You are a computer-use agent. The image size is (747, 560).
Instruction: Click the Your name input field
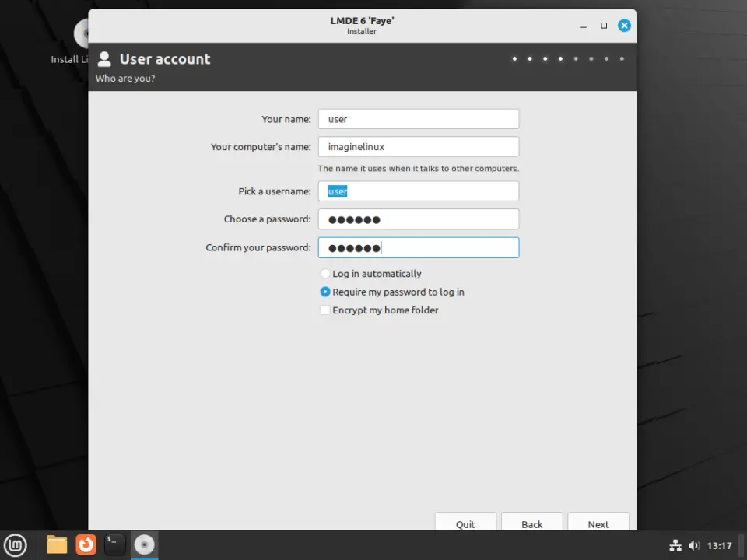click(x=418, y=118)
